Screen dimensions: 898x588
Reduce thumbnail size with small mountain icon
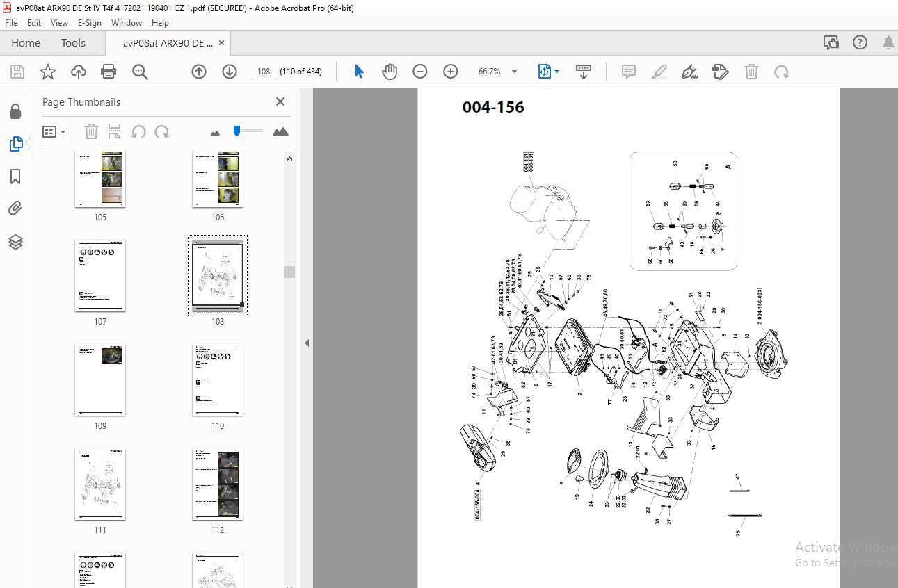pyautogui.click(x=215, y=132)
